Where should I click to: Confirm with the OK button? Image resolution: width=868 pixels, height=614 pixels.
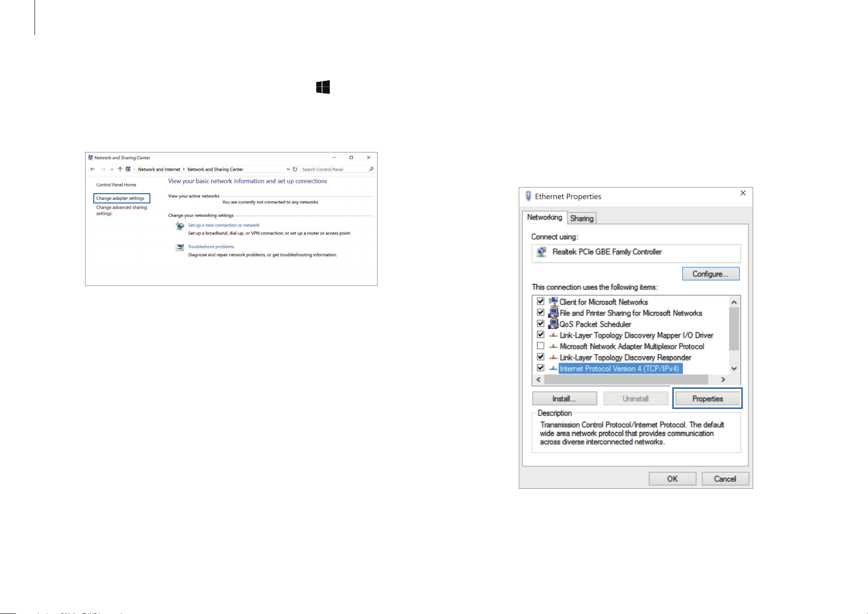coord(672,479)
